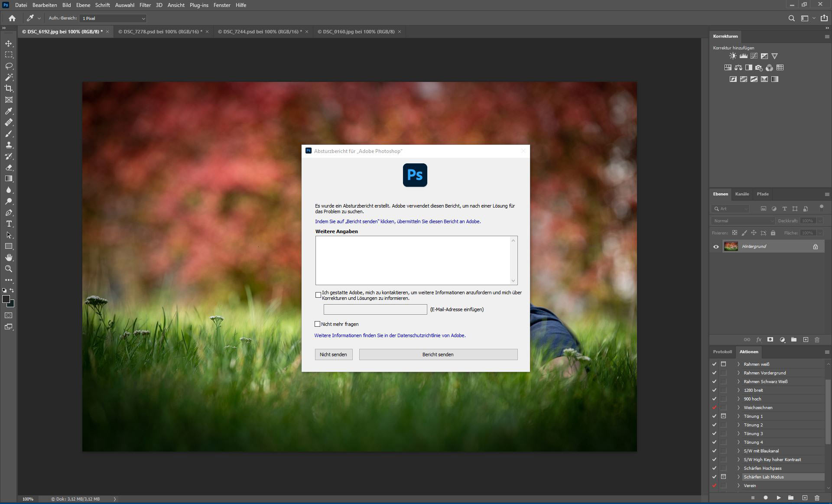Check the allow Adobe contact checkbox
The width and height of the screenshot is (832, 504).
pos(318,295)
